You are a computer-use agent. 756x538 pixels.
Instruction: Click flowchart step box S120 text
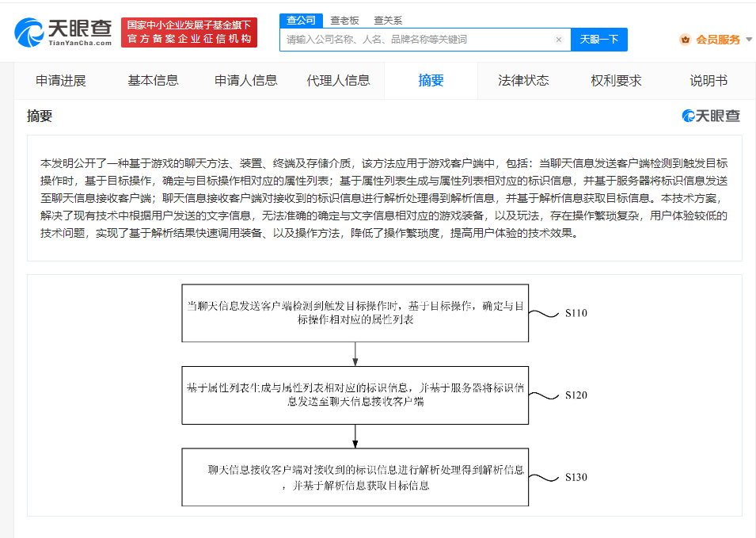click(x=355, y=395)
